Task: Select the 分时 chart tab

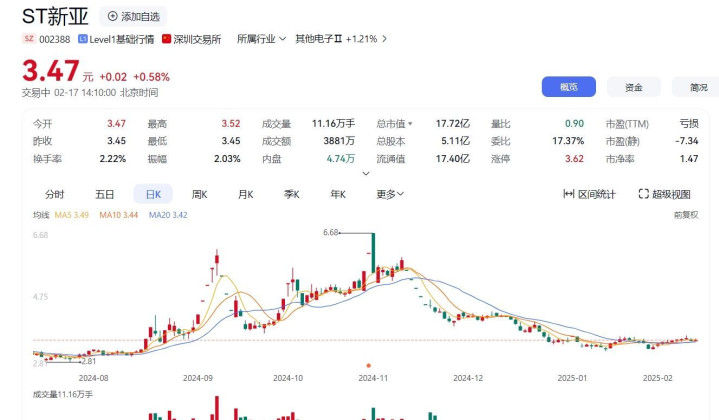Action: click(x=55, y=194)
